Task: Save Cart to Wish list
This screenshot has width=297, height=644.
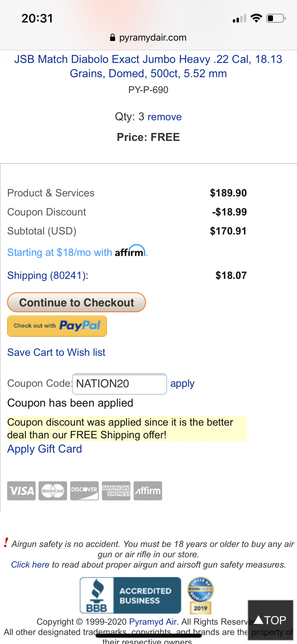Action: point(56,352)
